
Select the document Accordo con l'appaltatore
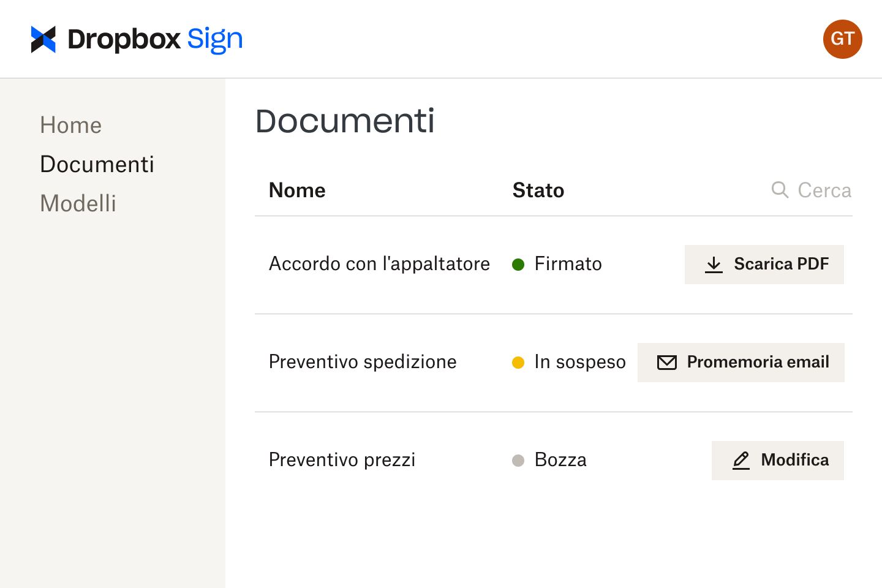pos(379,264)
